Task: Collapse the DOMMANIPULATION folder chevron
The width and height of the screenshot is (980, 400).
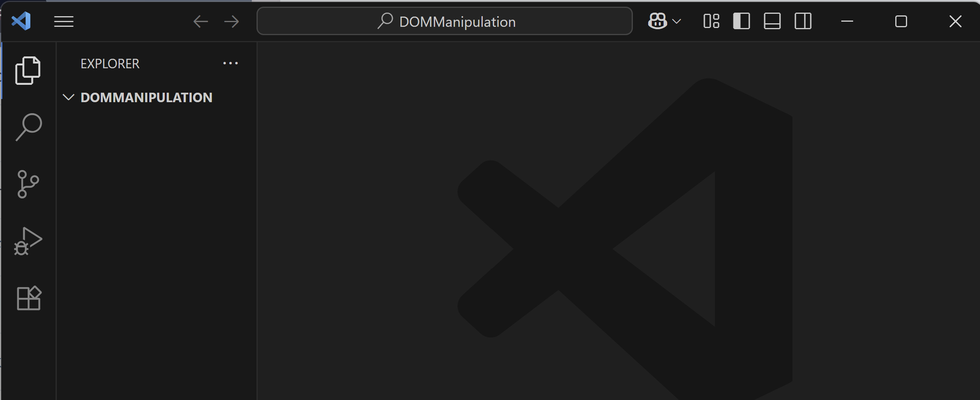Action: [x=69, y=97]
